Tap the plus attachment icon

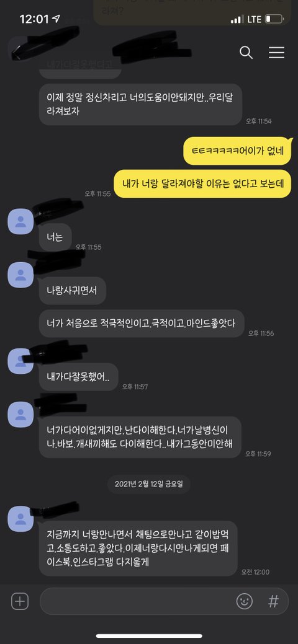[20, 601]
